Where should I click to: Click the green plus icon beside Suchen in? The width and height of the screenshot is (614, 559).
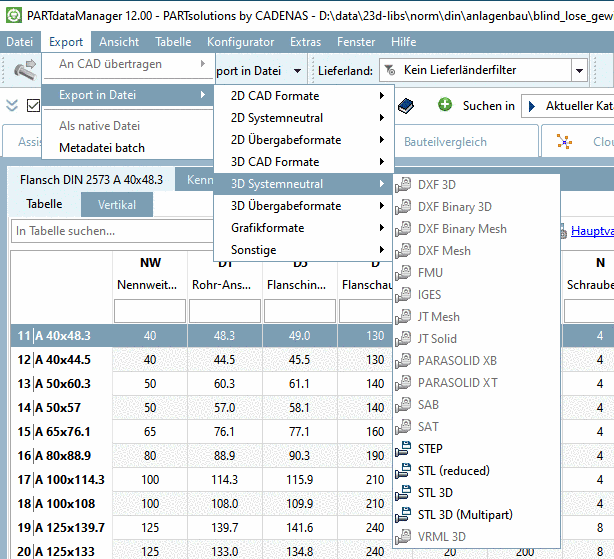[445, 106]
